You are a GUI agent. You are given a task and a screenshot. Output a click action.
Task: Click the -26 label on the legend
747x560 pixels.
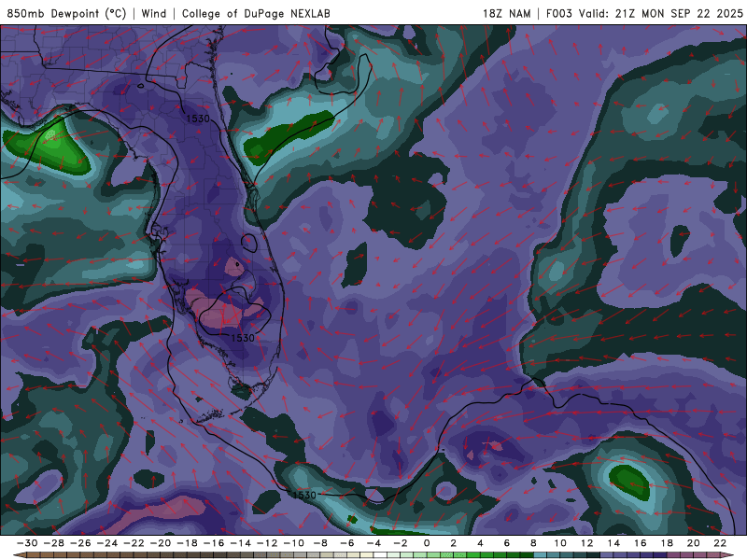click(x=80, y=543)
